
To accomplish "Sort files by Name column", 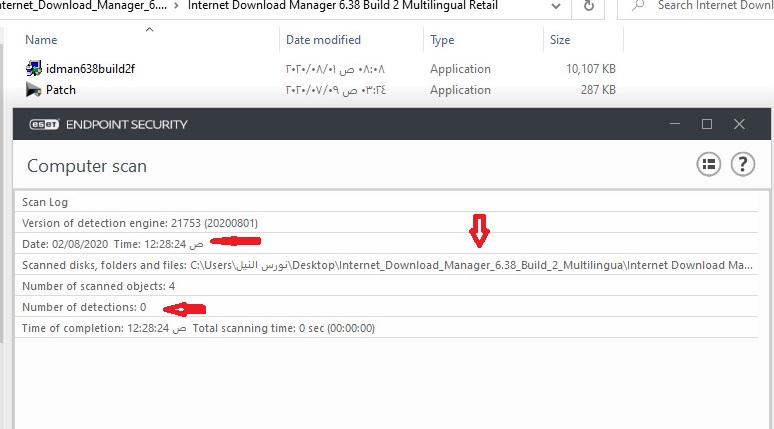I will 41,40.
